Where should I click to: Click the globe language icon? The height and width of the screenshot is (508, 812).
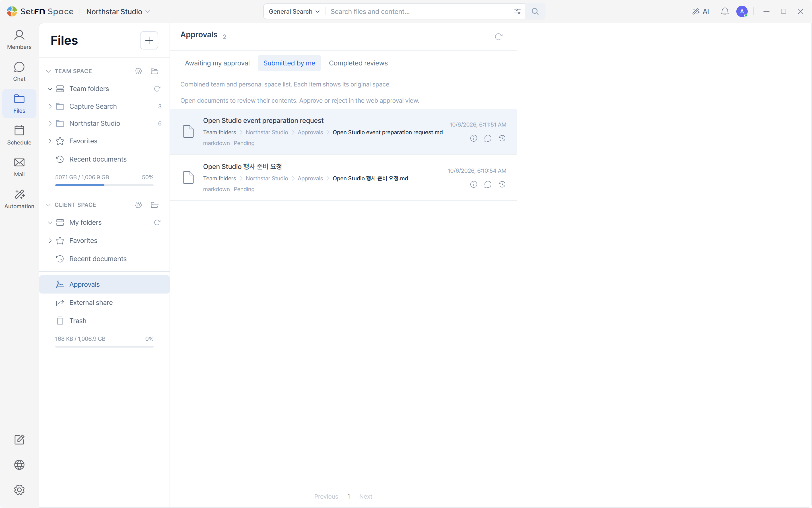pos(19,465)
